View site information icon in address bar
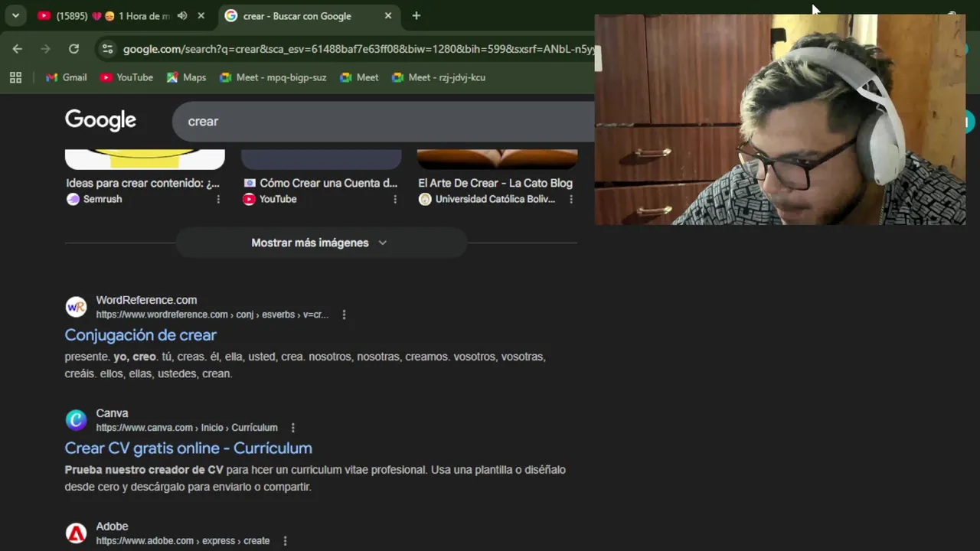This screenshot has width=980, height=551. (108, 49)
